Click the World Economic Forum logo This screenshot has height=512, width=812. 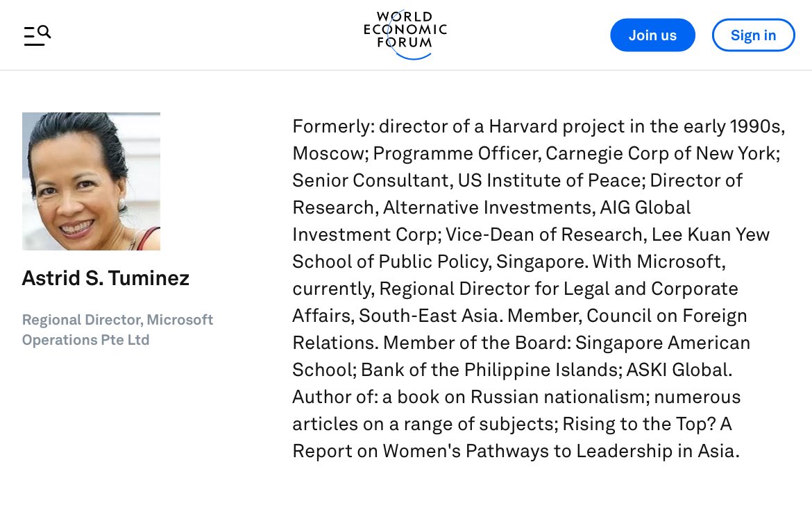click(x=405, y=35)
